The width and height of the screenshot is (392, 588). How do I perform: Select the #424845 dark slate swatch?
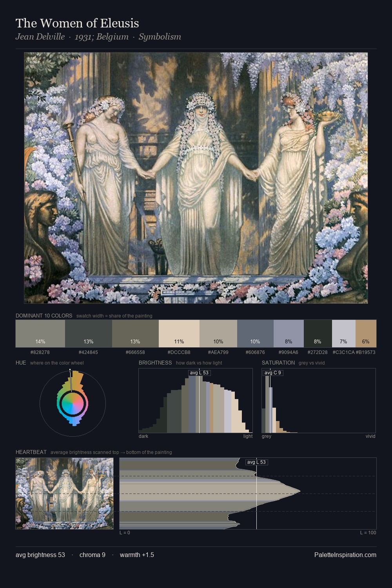tap(88, 334)
